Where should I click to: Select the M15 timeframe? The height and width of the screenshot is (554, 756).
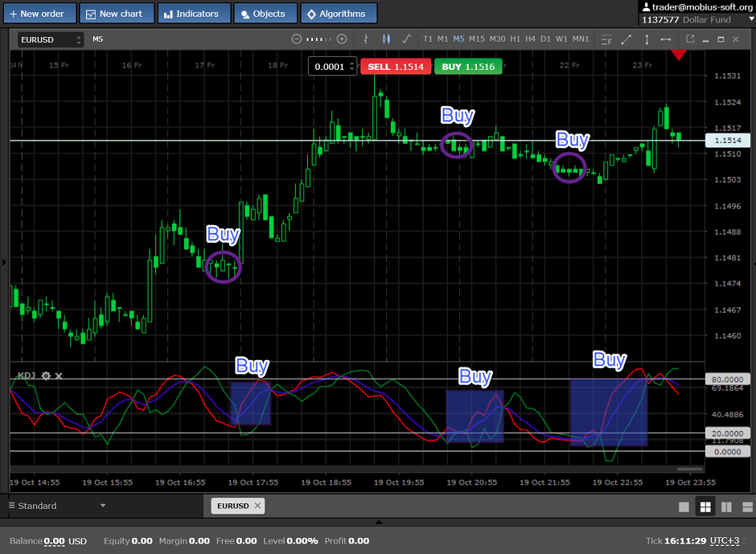tap(477, 39)
